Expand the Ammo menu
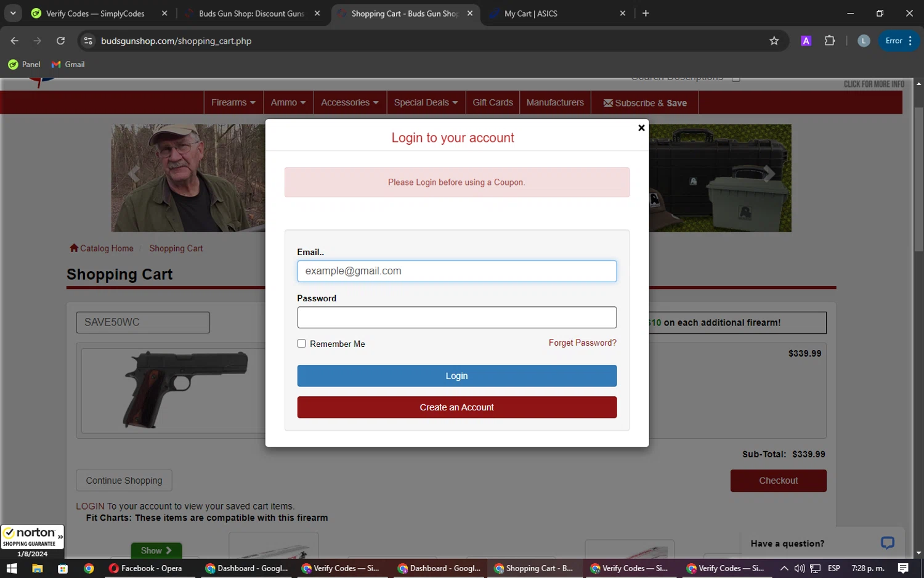924x578 pixels. pos(288,102)
